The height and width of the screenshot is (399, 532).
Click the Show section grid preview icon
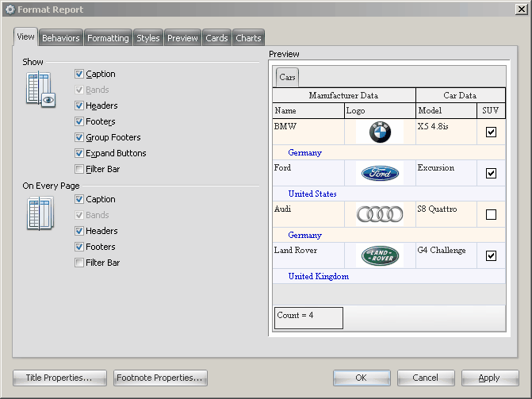[40, 90]
